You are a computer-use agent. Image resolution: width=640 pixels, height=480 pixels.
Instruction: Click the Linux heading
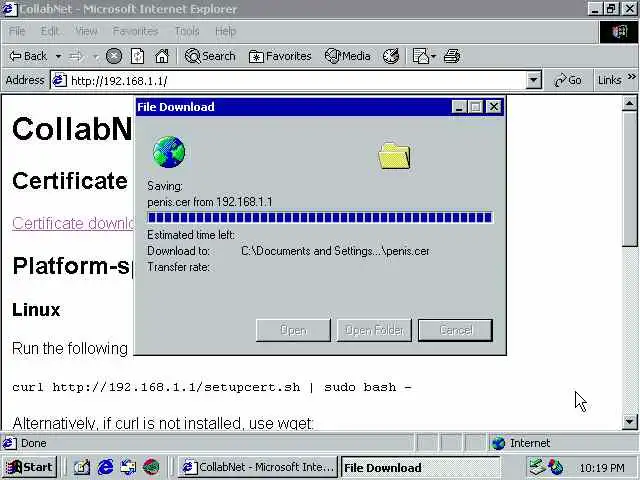(36, 310)
